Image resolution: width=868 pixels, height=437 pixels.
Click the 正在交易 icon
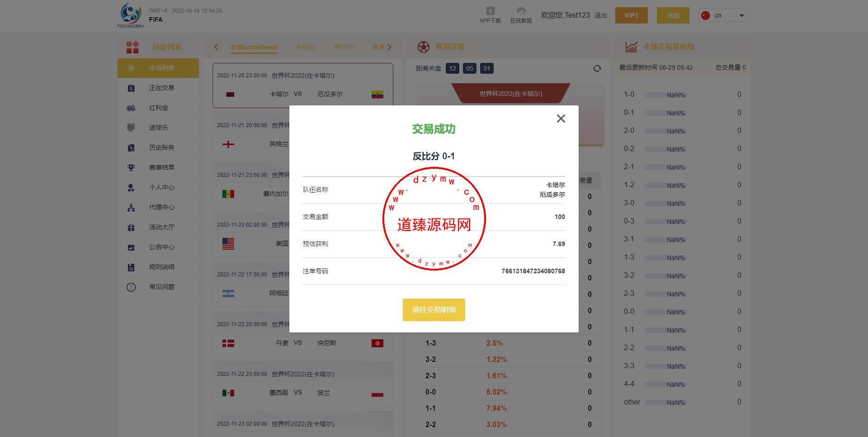tap(131, 88)
